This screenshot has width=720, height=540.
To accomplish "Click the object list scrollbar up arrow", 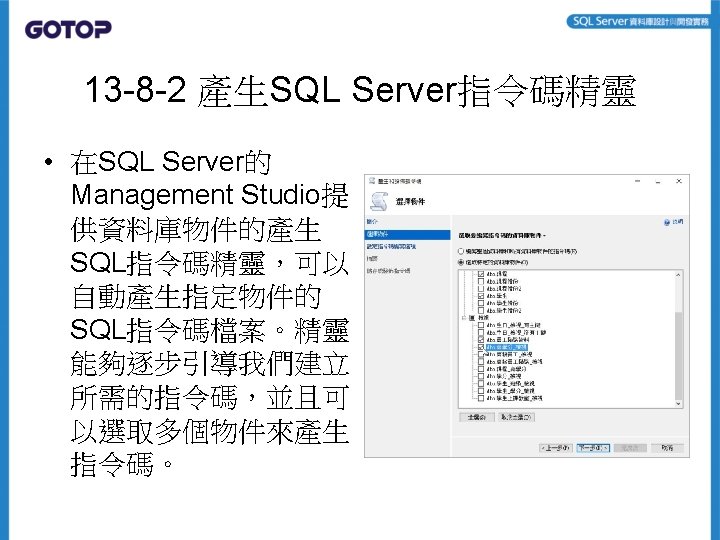I will pyautogui.click(x=678, y=275).
